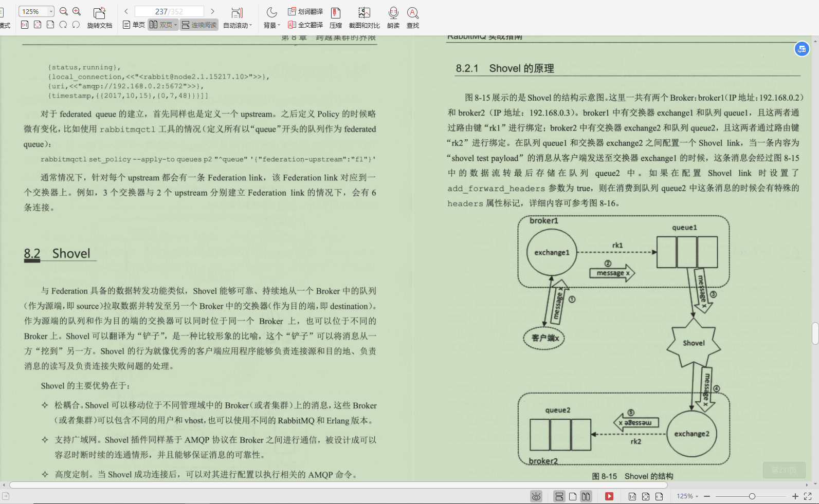Screen dimensions: 819x504
Task: Go to previous page arrow
Action: [126, 11]
